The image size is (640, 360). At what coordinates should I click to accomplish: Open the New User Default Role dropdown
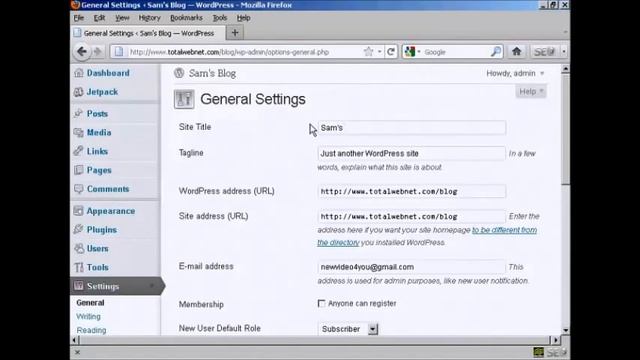(x=348, y=329)
